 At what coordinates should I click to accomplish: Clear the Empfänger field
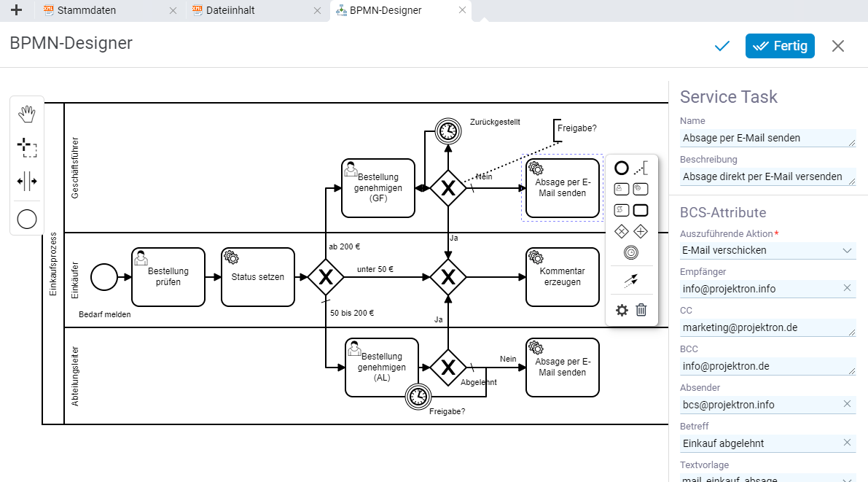click(847, 288)
